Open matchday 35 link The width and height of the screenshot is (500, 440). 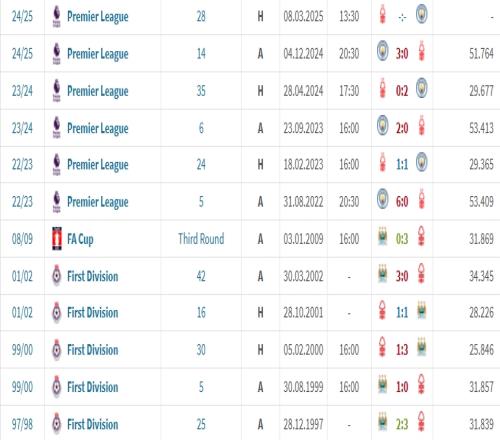[201, 91]
